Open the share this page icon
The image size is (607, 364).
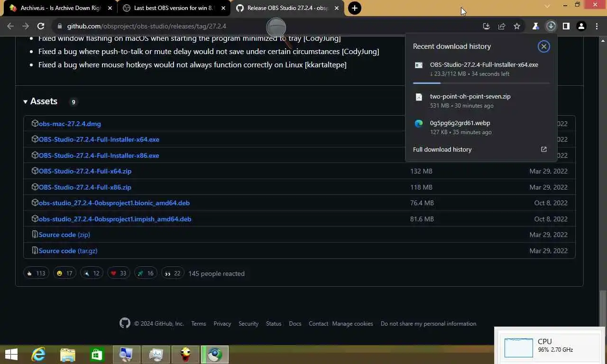point(502,27)
